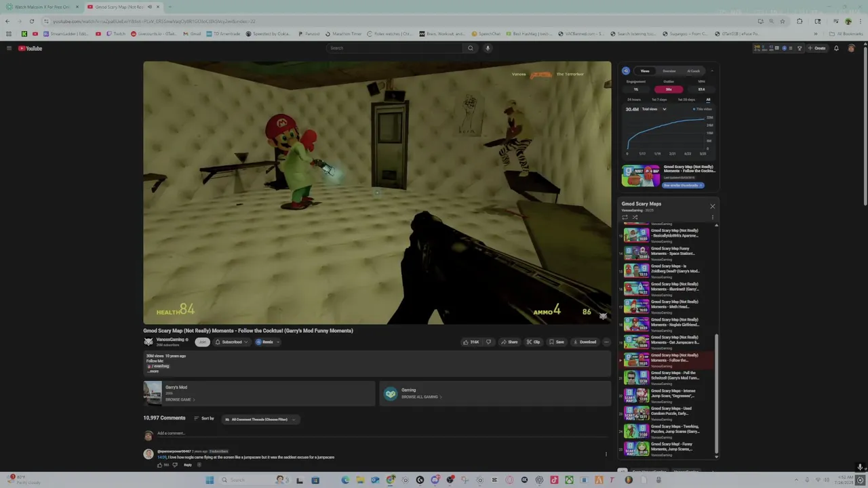Dislike the top comment

pos(175,465)
